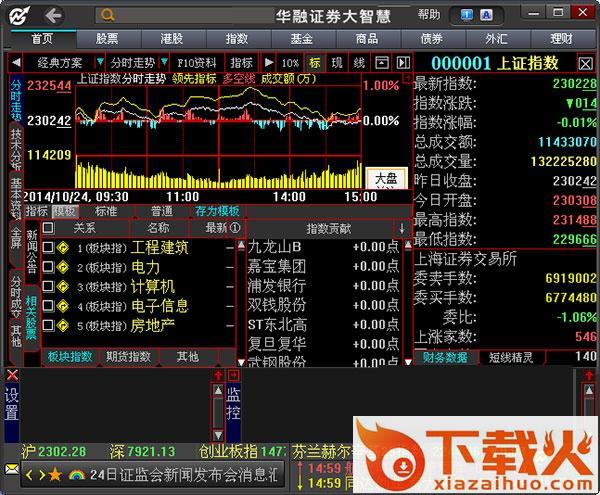Click the search magnifier icon
600x495 pixels.
(x=108, y=15)
